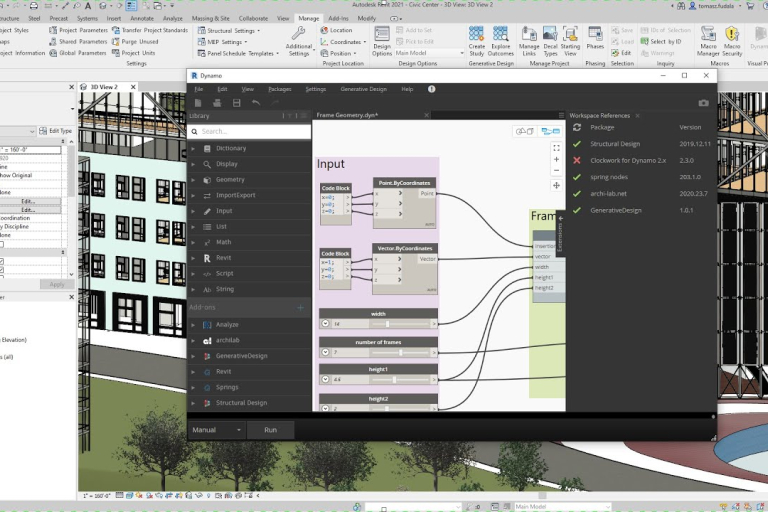
Task: Expand Structural Design add-on category
Action: pyautogui.click(x=193, y=403)
